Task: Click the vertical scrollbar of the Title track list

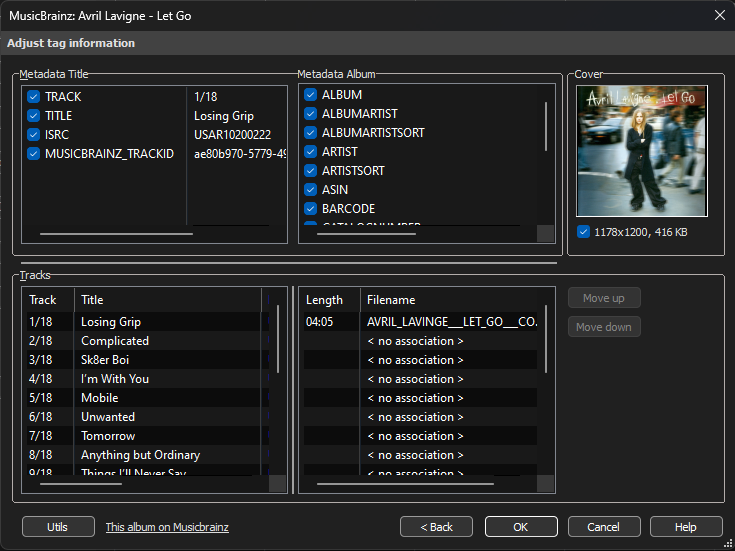Action: pos(278,339)
